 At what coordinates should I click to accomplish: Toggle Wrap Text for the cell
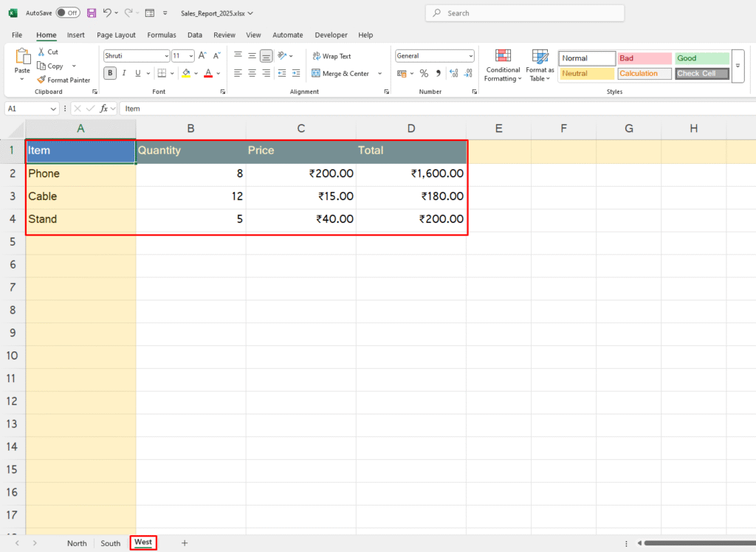(x=331, y=56)
